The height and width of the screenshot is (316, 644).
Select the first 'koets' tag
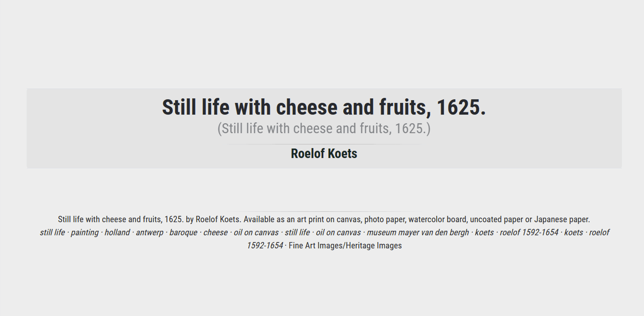[x=484, y=233]
